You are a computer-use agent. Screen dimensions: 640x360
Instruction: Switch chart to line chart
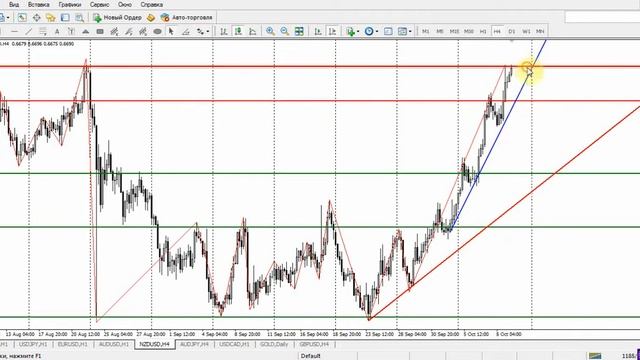click(253, 31)
